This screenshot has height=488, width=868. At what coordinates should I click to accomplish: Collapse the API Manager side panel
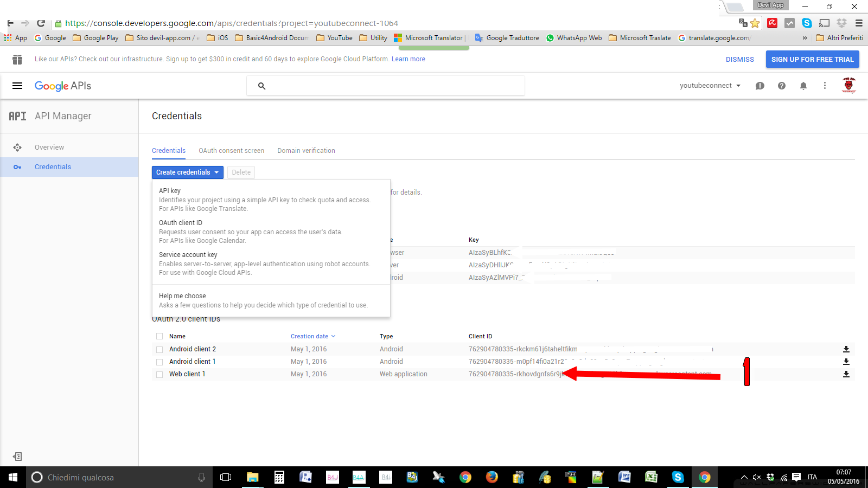point(17,457)
